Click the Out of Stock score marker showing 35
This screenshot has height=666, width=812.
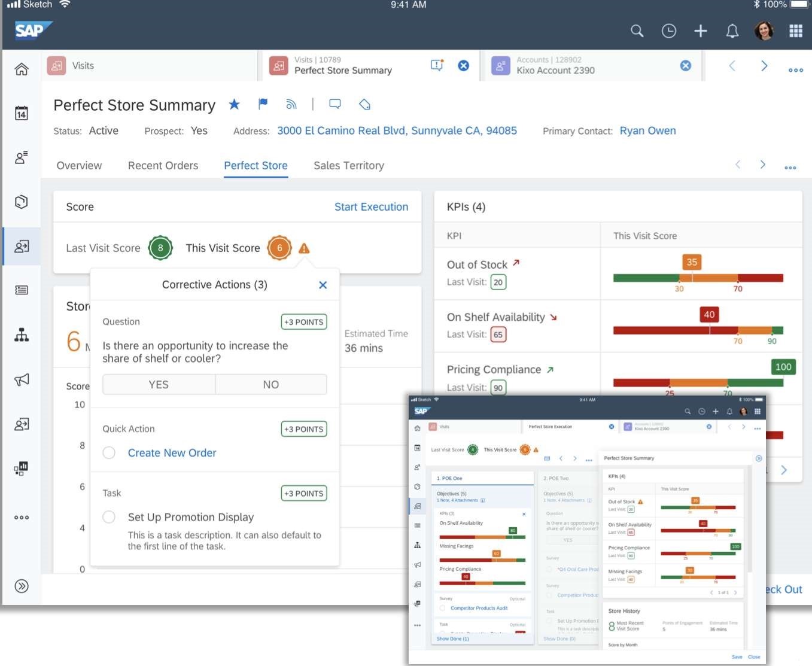click(x=692, y=261)
